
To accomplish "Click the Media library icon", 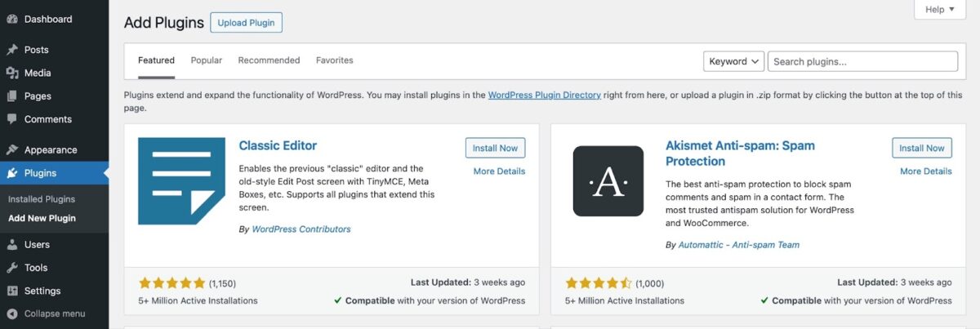I will point(12,73).
